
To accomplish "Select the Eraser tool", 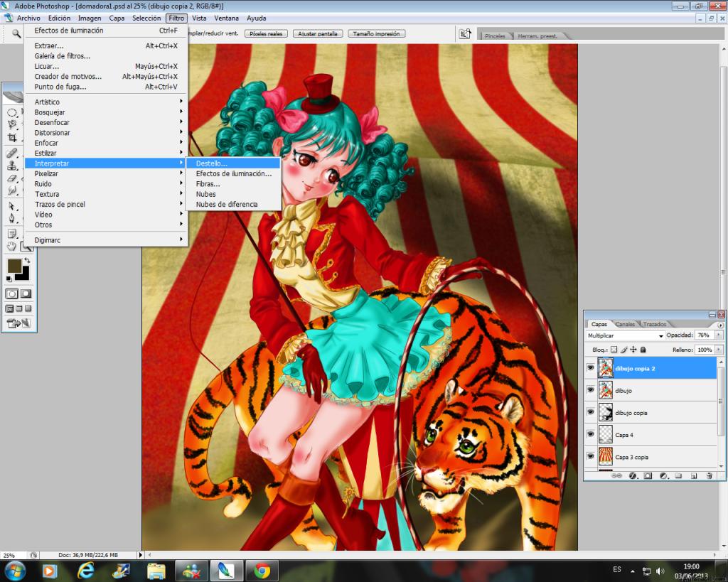I will (11, 178).
